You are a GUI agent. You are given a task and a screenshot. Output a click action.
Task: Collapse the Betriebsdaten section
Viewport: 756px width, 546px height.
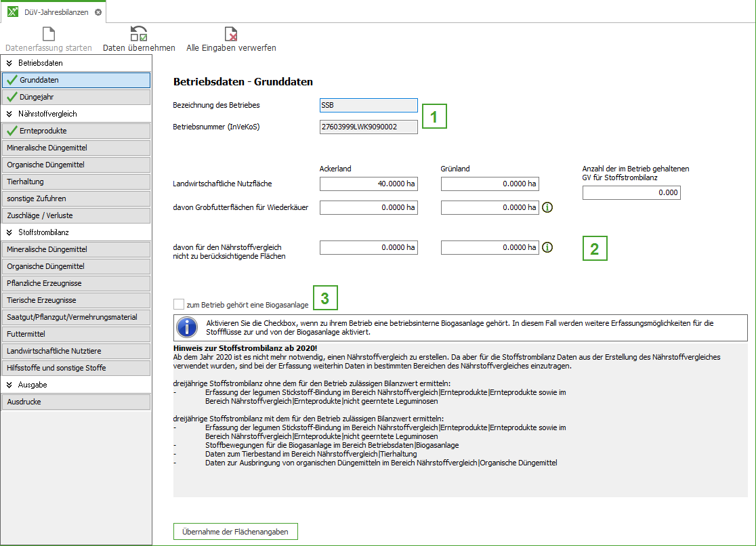[9, 63]
